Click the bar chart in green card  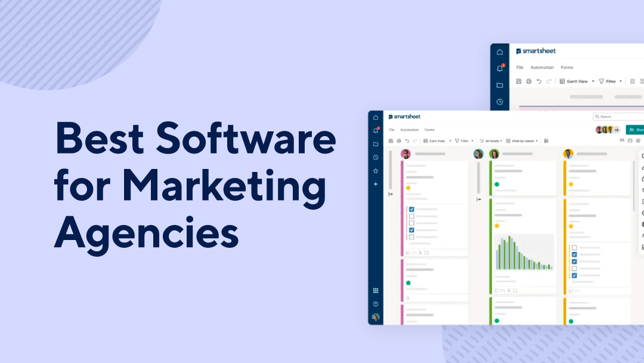[524, 253]
